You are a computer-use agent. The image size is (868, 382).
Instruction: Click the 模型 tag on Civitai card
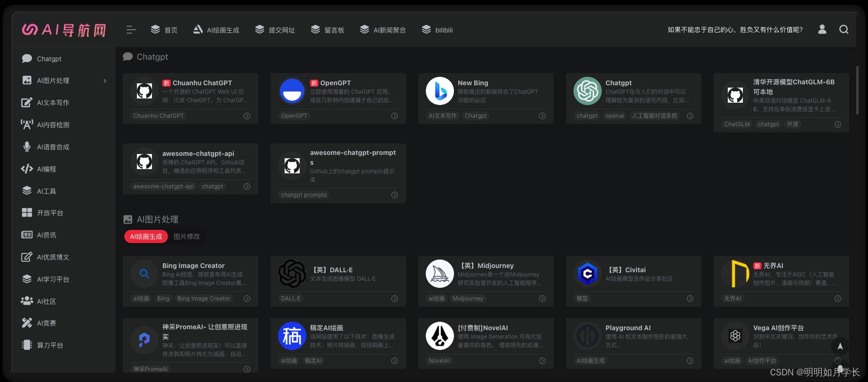point(582,299)
